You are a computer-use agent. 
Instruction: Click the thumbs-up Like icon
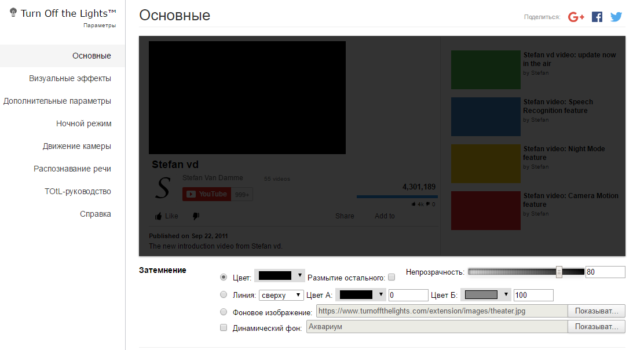coord(158,216)
